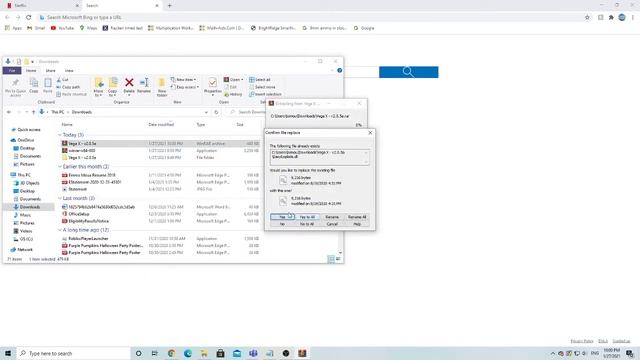Click the No button in replace dialog
The image size is (640, 360).
[282, 224]
